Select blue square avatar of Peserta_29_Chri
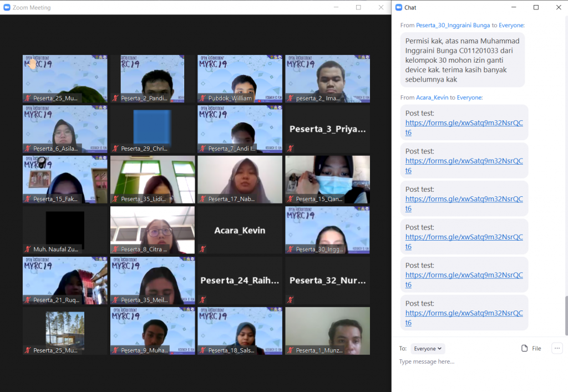 click(x=152, y=126)
